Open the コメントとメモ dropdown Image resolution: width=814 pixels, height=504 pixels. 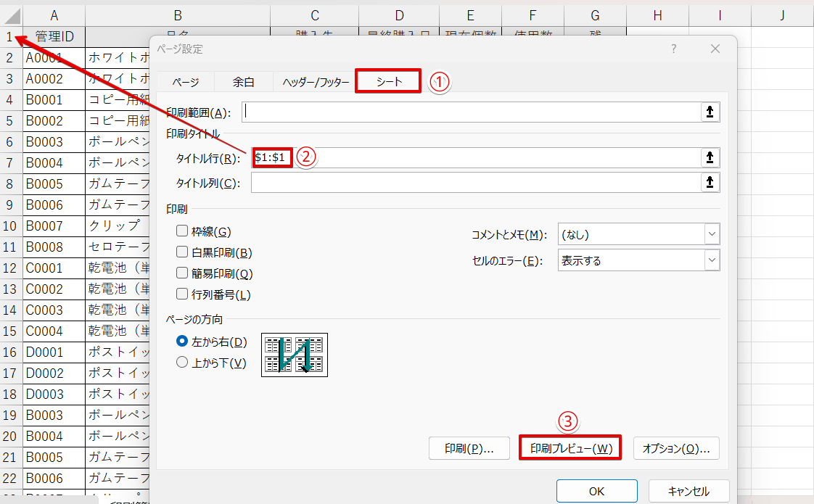pos(711,234)
